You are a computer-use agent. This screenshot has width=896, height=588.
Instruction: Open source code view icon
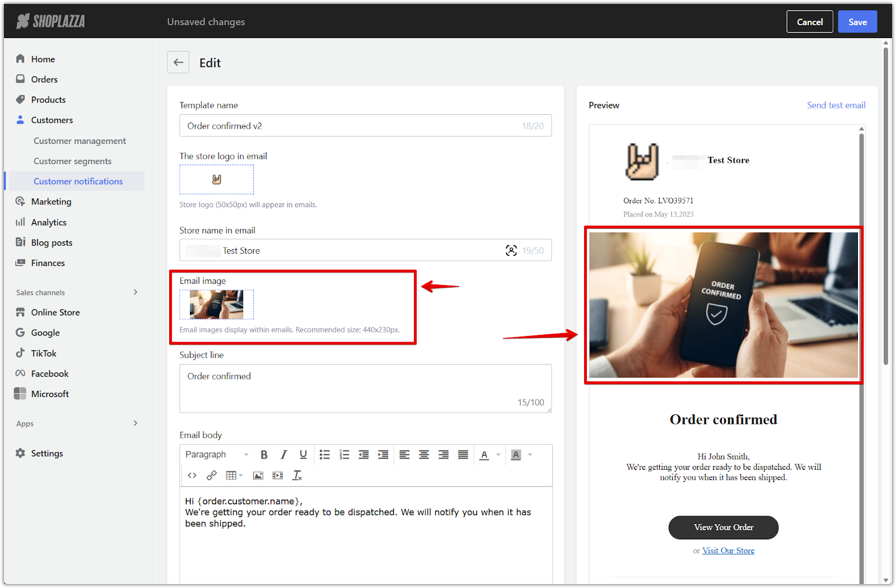[x=192, y=475]
